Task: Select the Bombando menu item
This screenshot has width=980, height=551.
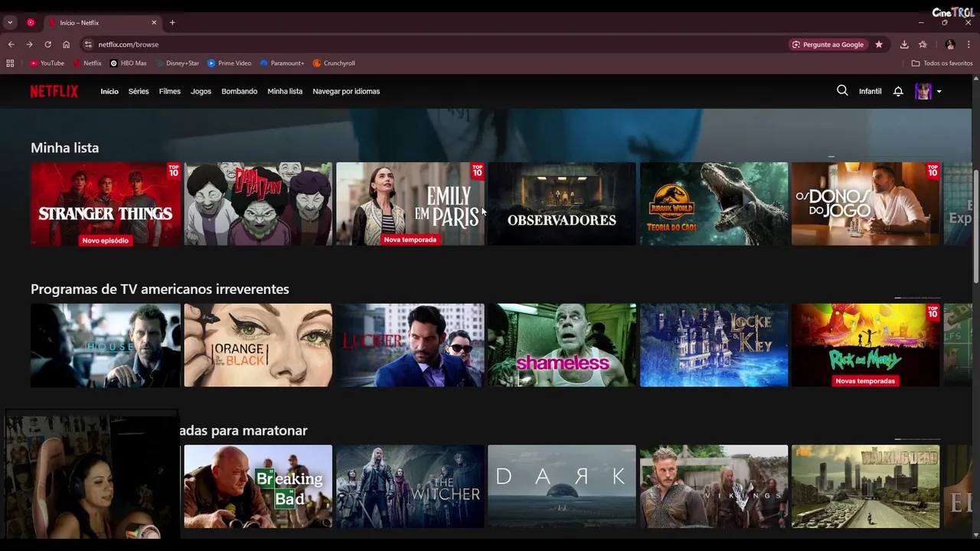Action: [239, 91]
